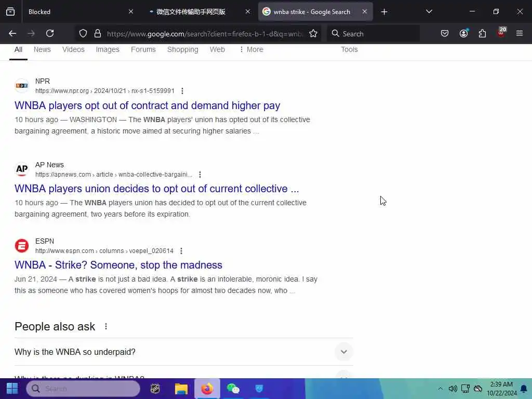Image resolution: width=532 pixels, height=399 pixels.
Task: Open Extensions puzzle icon
Action: [482, 33]
